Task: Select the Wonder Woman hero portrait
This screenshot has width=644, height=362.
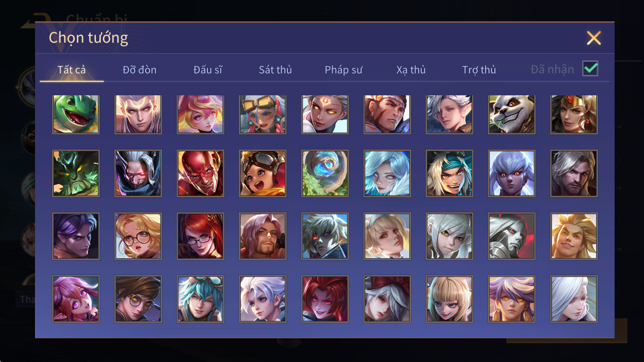Action: point(574,114)
